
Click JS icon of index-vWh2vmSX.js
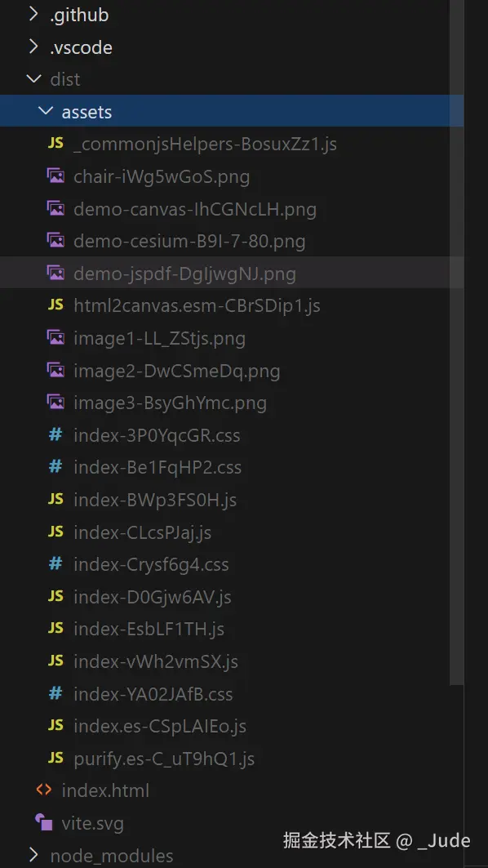(55, 661)
